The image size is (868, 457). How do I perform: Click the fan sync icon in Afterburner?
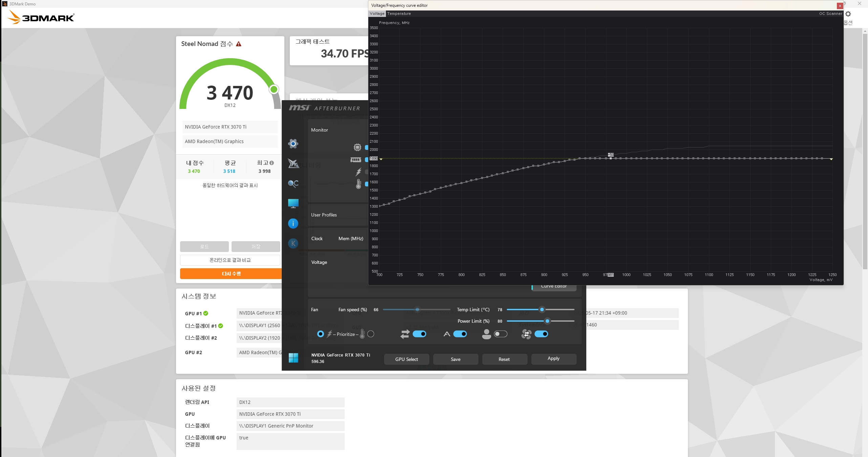pyautogui.click(x=526, y=334)
